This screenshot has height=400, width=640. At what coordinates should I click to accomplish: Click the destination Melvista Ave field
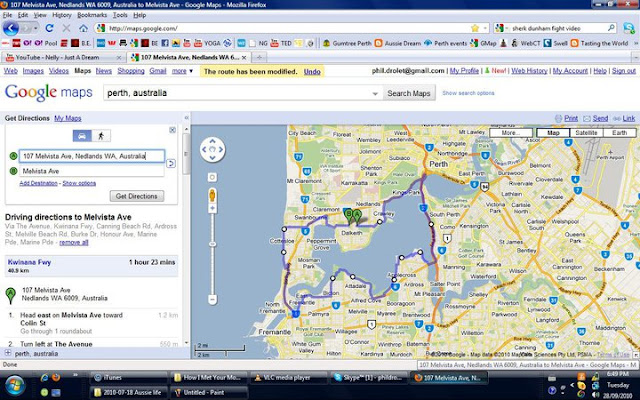point(92,171)
